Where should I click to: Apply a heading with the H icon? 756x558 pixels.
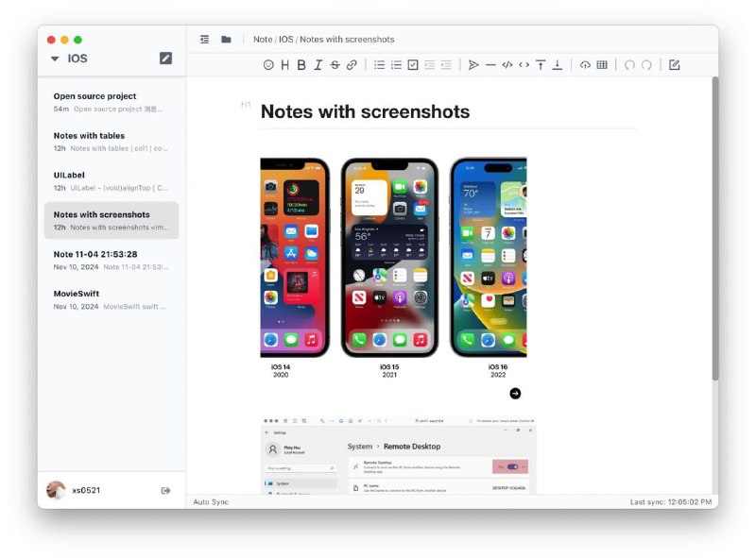[284, 64]
